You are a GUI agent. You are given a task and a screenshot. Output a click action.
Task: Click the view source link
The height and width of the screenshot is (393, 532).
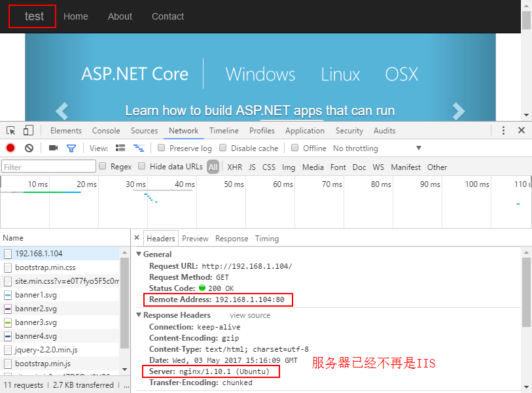click(x=249, y=315)
